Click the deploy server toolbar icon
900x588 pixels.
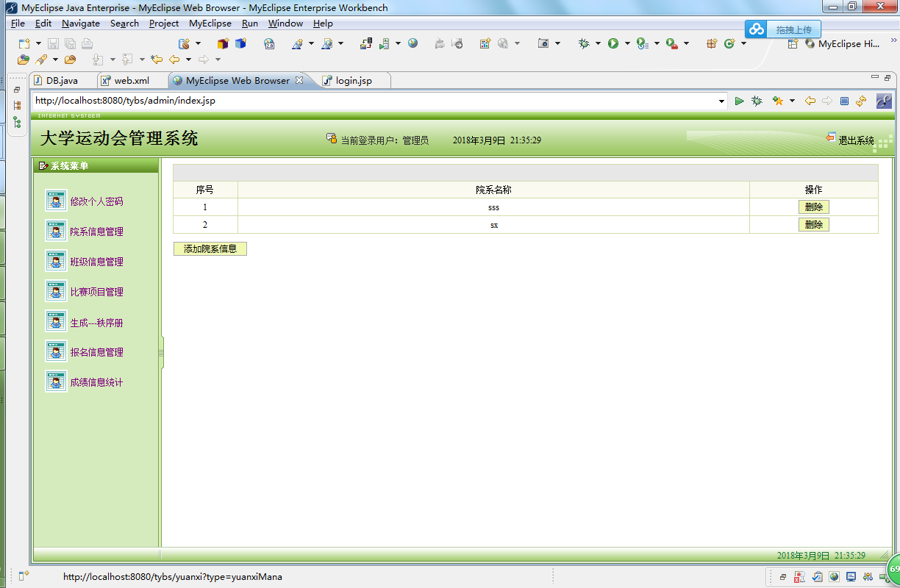[365, 44]
